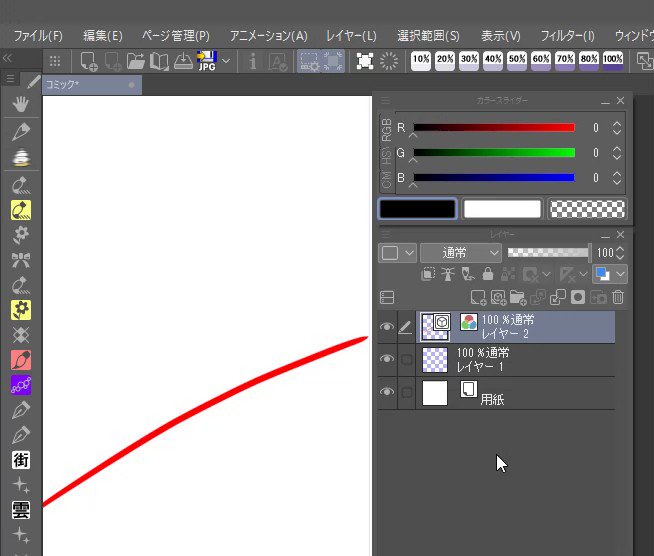Screen dimensions: 654x556
Task: Click the red R slider bar
Action: (x=494, y=127)
